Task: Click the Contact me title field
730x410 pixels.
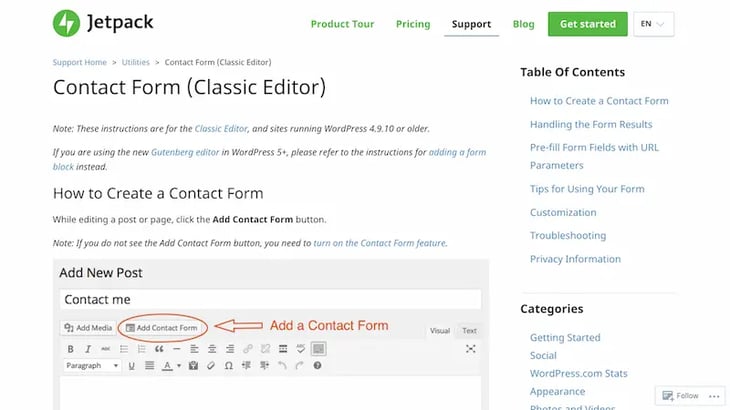Action: [x=270, y=299]
